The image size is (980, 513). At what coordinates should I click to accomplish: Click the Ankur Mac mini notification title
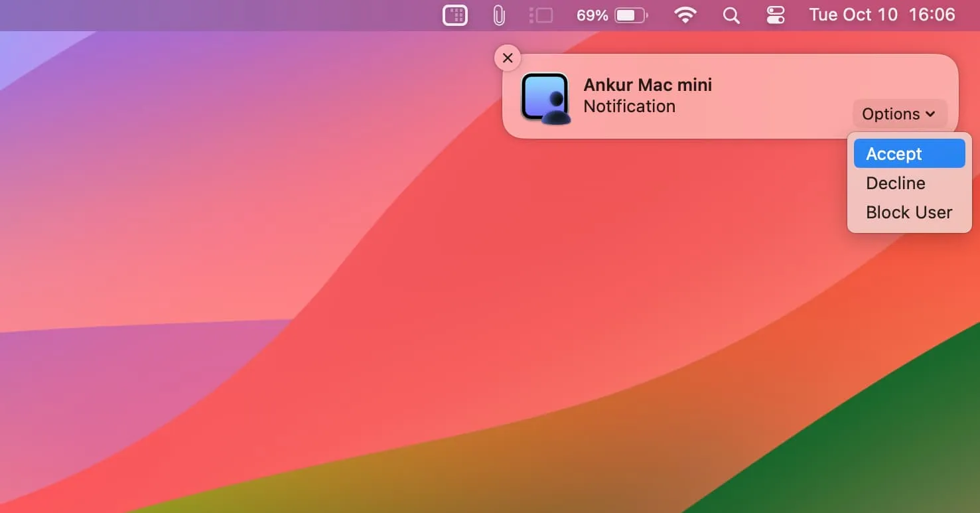coord(648,85)
